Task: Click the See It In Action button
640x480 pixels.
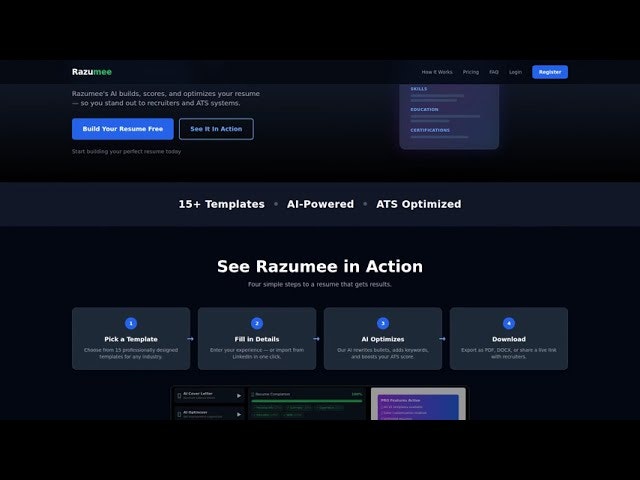Action: [x=216, y=129]
